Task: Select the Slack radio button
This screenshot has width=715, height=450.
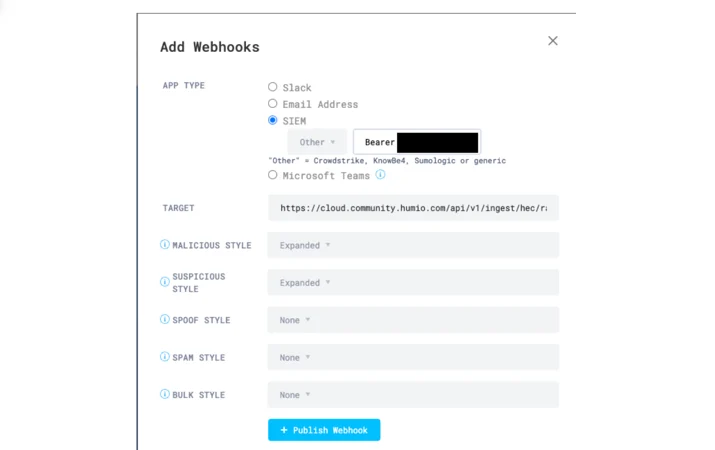Action: coord(272,87)
